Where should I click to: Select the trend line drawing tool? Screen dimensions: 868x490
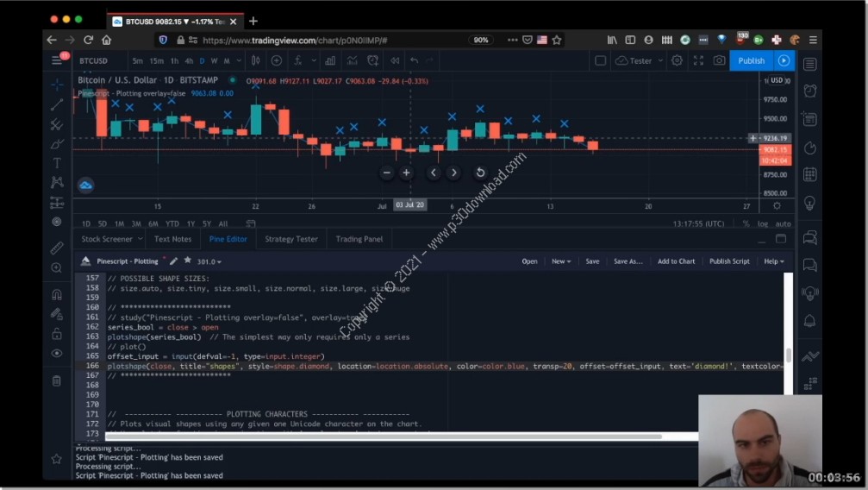pos(57,104)
